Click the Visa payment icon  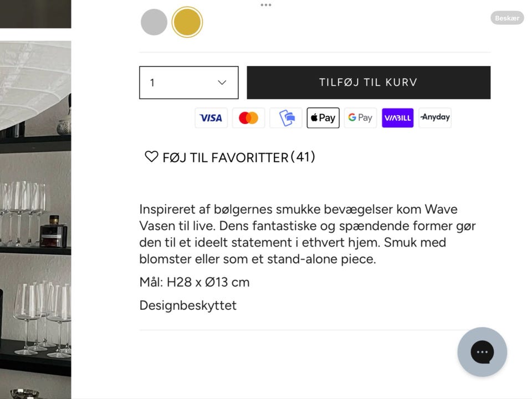pos(211,117)
